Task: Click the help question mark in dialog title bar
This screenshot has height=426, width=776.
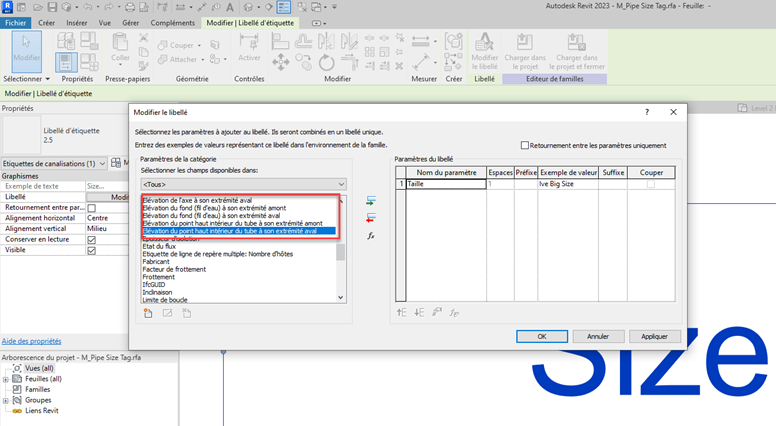Action: click(647, 113)
